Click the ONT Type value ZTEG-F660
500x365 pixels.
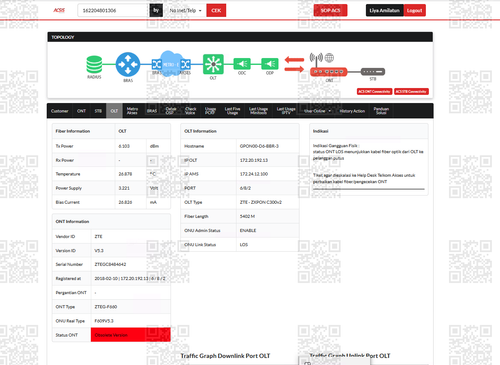[106, 307]
